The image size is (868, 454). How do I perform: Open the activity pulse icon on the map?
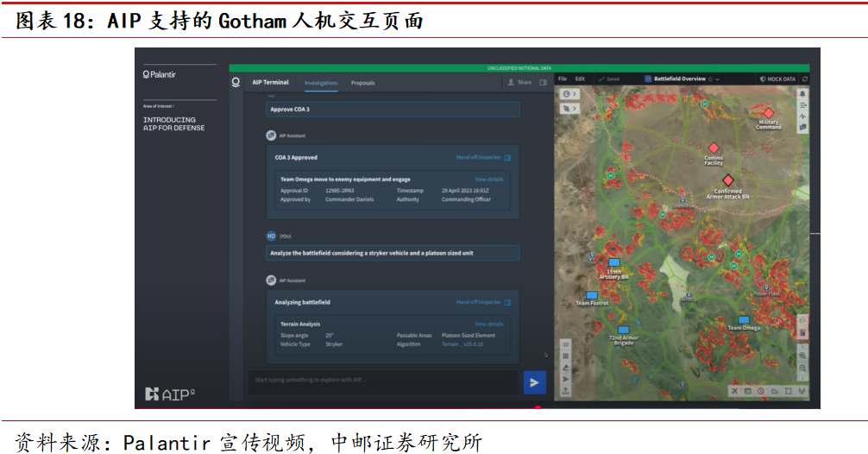802,117
